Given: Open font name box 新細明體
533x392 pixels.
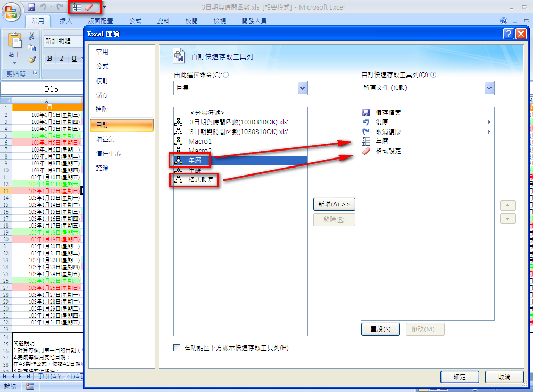Looking at the screenshot, I should 63,41.
